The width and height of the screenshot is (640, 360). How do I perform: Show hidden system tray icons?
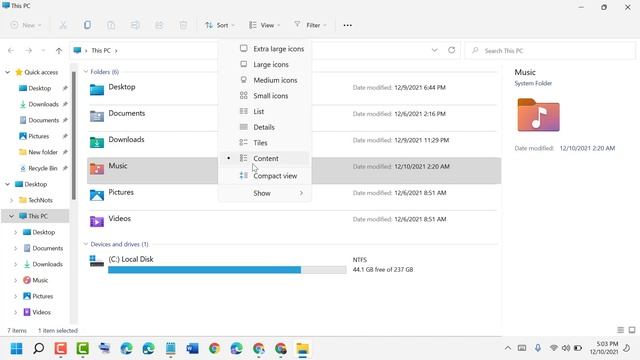pos(508,348)
